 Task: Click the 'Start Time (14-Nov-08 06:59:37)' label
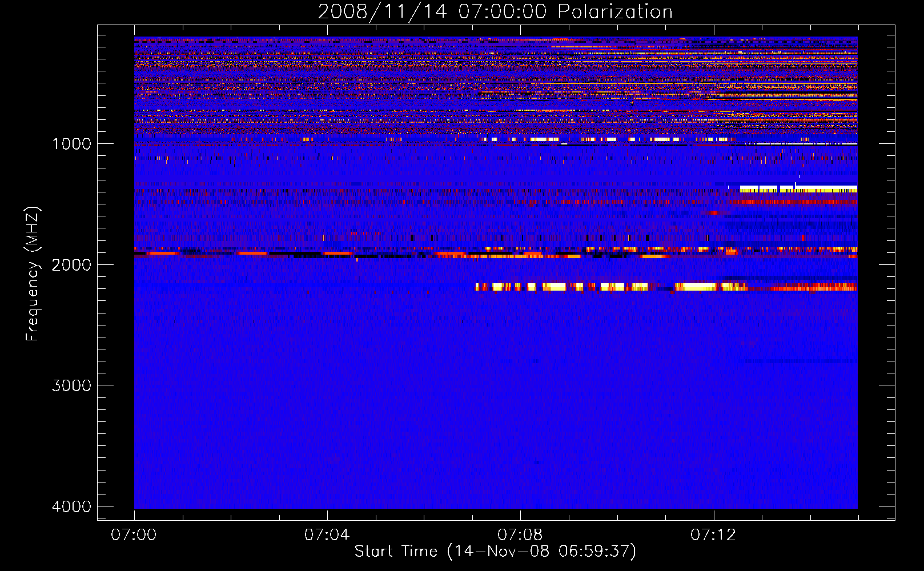coord(495,552)
